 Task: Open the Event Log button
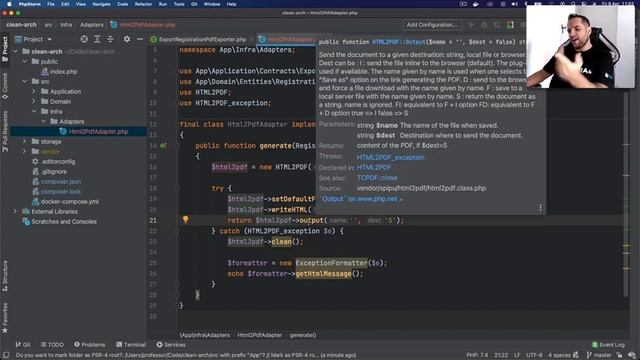(x=608, y=345)
